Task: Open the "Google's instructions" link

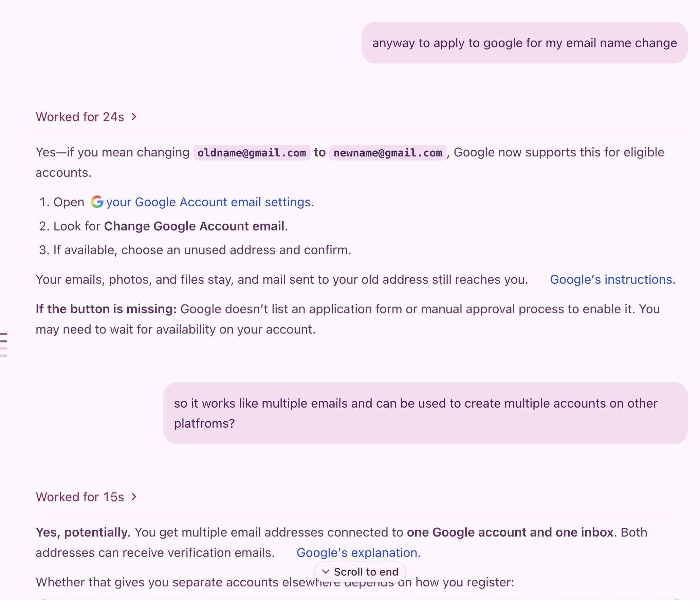Action: click(611, 279)
